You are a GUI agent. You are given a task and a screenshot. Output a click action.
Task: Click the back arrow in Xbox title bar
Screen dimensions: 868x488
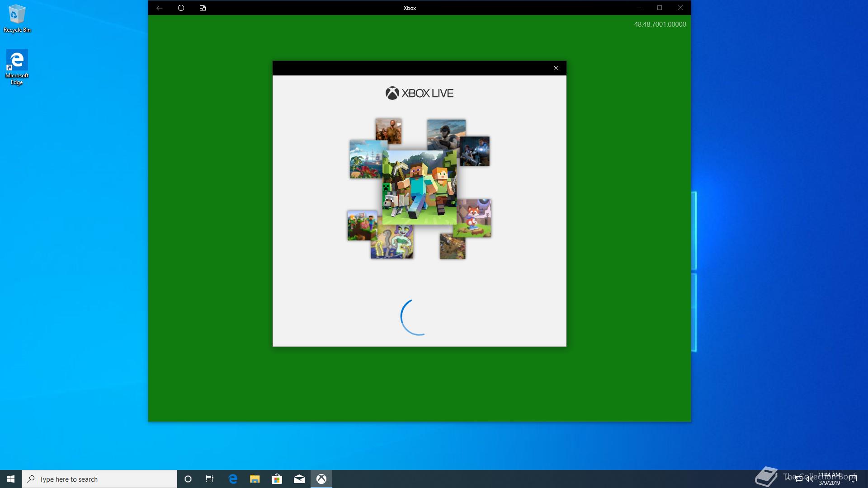pyautogui.click(x=159, y=8)
